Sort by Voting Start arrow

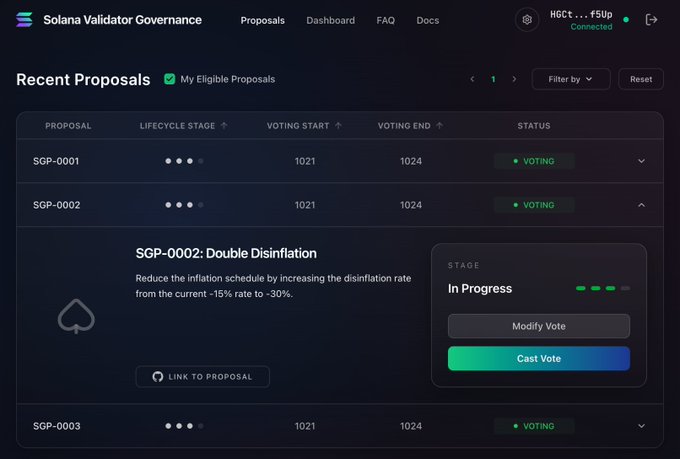(x=338, y=126)
